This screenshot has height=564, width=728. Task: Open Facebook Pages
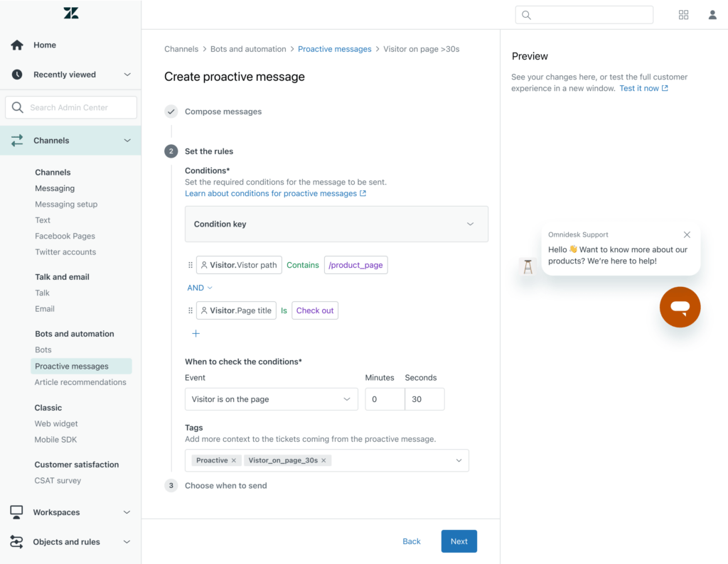(x=65, y=236)
